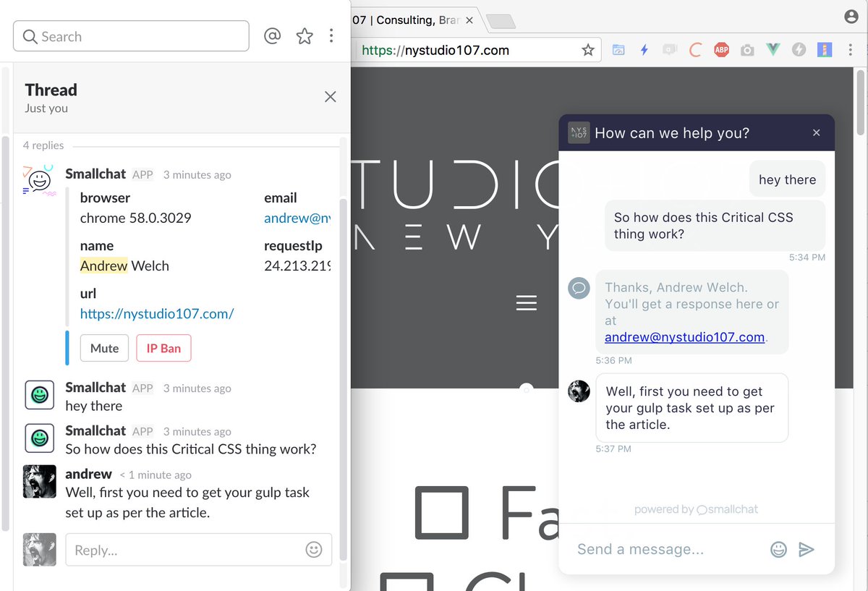Open starred items with the star icon

click(x=305, y=36)
